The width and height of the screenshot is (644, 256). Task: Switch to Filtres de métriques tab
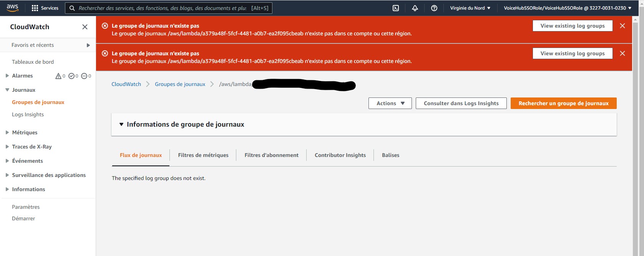(203, 155)
